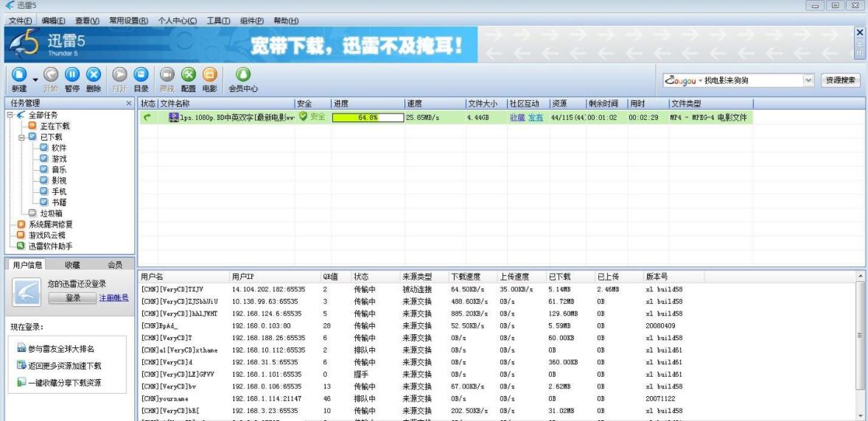Click the 注册账号 link

click(x=114, y=297)
